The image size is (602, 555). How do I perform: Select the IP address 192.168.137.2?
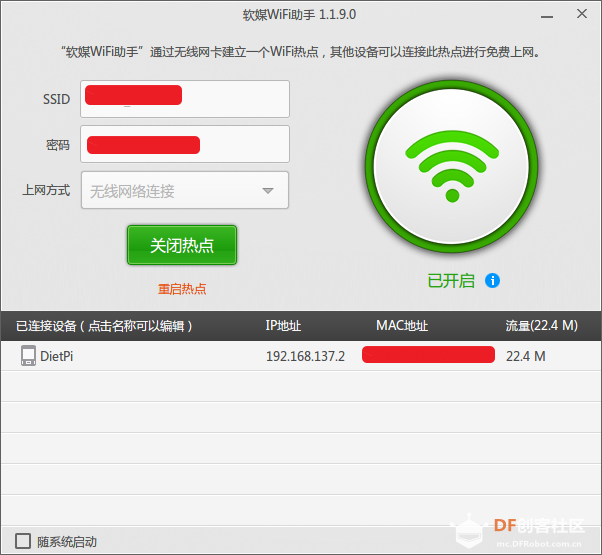pos(305,356)
